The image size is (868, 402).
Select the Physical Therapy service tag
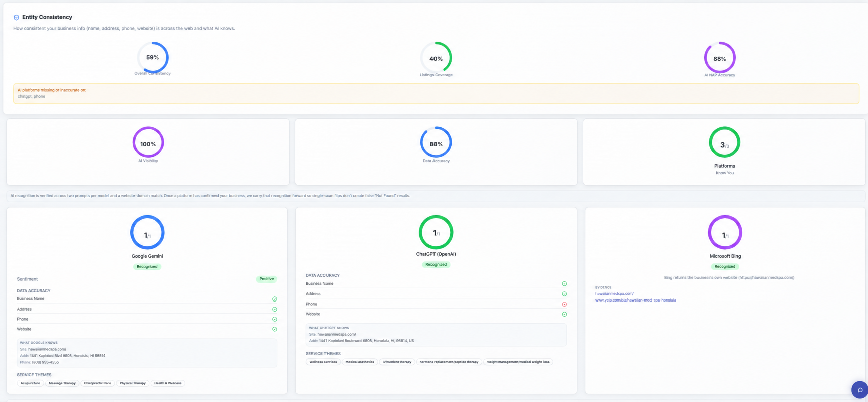pos(133,383)
